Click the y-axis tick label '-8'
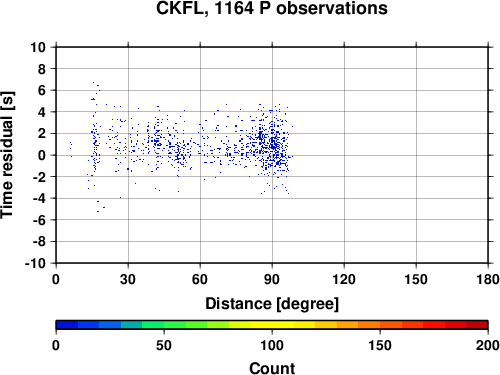Screen dimensions: 500x375 [39, 242]
